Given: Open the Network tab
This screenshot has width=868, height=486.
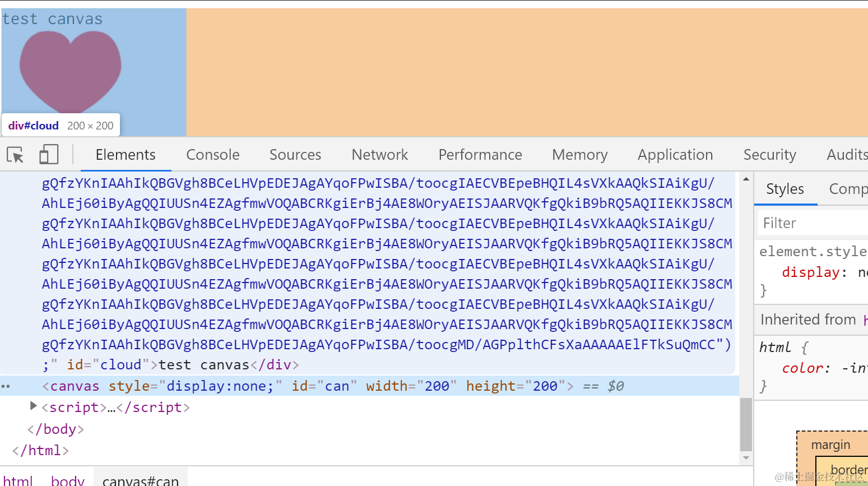Looking at the screenshot, I should [380, 155].
